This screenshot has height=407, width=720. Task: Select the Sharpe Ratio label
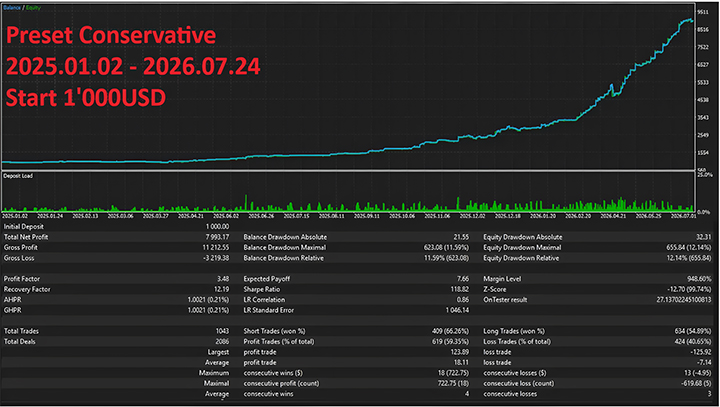(262, 289)
